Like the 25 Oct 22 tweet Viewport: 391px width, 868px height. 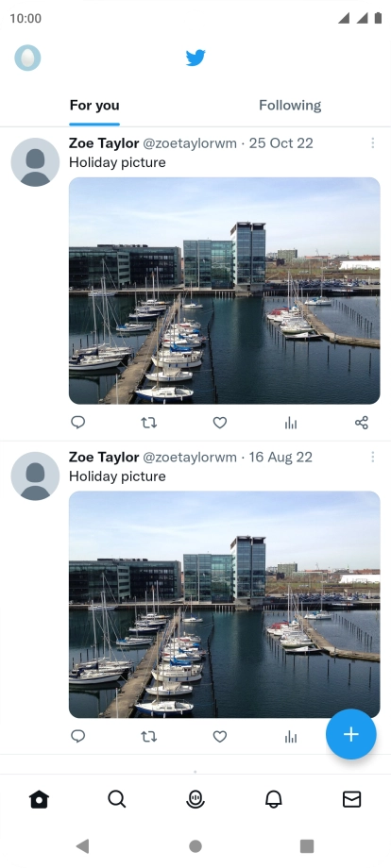coord(220,423)
